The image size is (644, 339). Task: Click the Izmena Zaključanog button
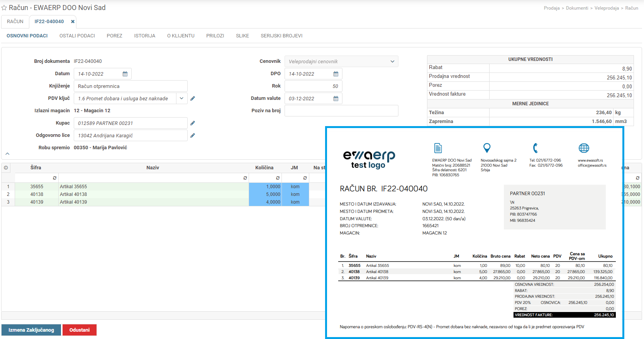coord(31,330)
